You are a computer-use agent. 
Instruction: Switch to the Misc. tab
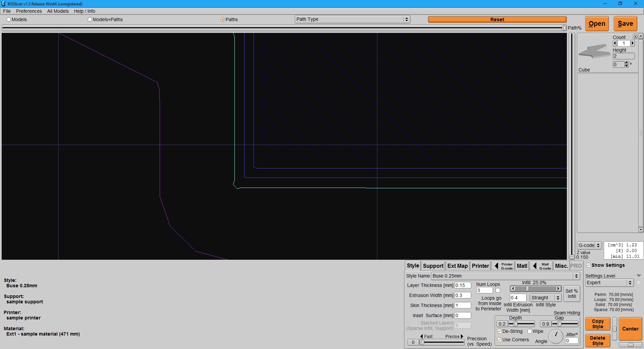[x=561, y=266]
